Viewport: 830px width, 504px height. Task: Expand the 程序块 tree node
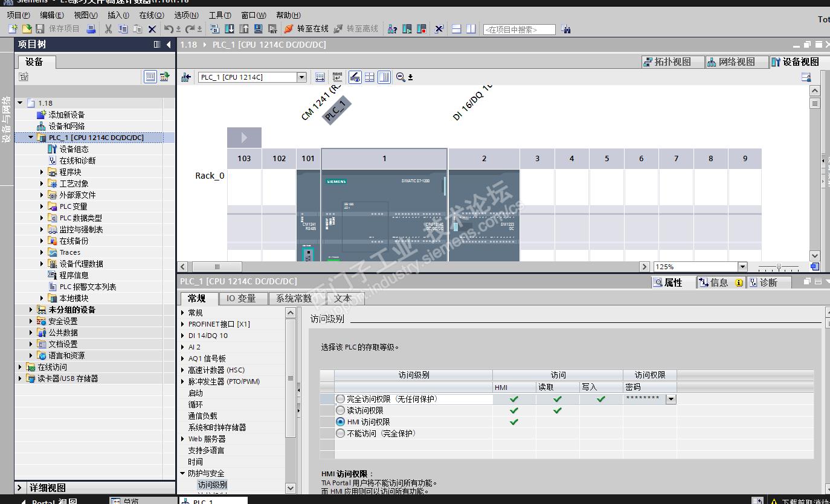coord(42,172)
